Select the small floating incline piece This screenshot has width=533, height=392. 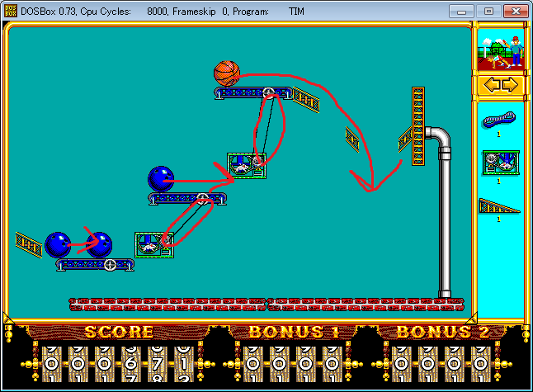[x=352, y=139]
